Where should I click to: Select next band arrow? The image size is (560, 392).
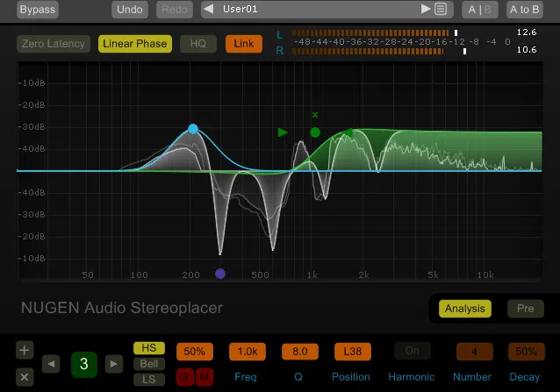tap(114, 364)
